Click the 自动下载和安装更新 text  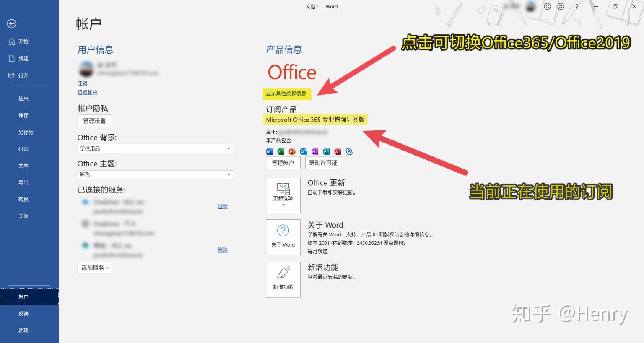(x=332, y=192)
